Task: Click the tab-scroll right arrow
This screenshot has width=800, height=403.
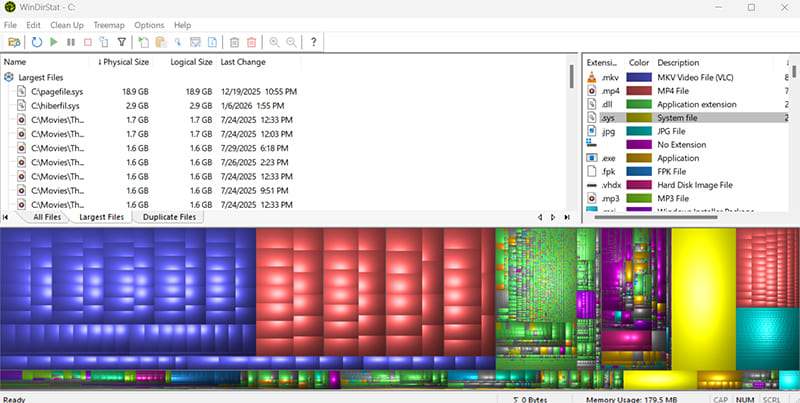Action: [553, 217]
